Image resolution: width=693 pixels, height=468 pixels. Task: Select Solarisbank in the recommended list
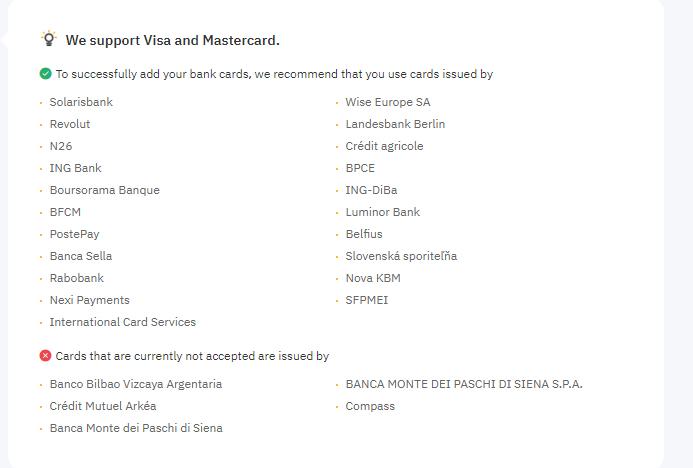point(81,102)
